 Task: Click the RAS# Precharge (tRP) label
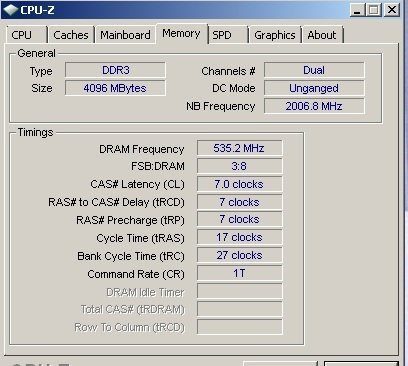coord(130,220)
